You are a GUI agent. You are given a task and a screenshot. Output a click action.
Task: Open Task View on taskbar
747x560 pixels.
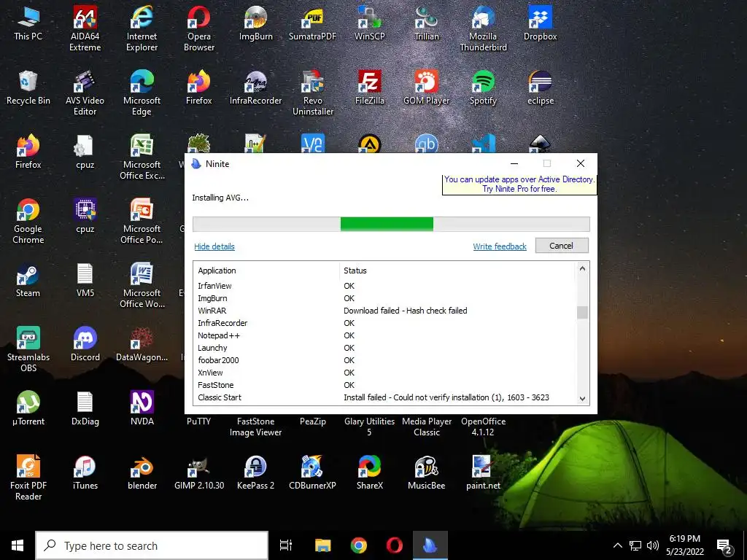tap(286, 545)
